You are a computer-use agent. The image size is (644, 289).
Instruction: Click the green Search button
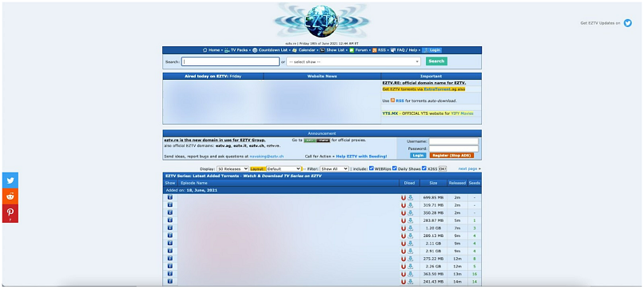pos(436,61)
